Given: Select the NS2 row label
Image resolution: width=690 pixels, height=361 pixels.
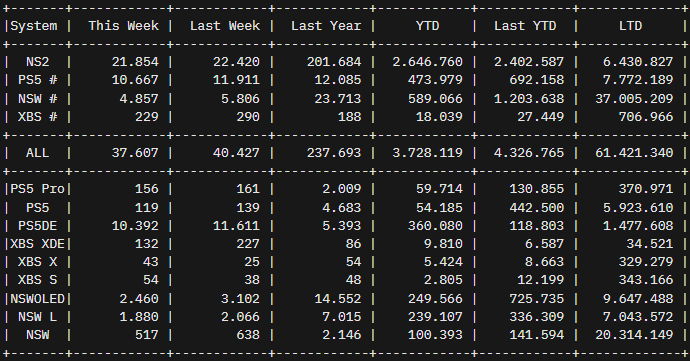Looking at the screenshot, I should pyautogui.click(x=37, y=62).
